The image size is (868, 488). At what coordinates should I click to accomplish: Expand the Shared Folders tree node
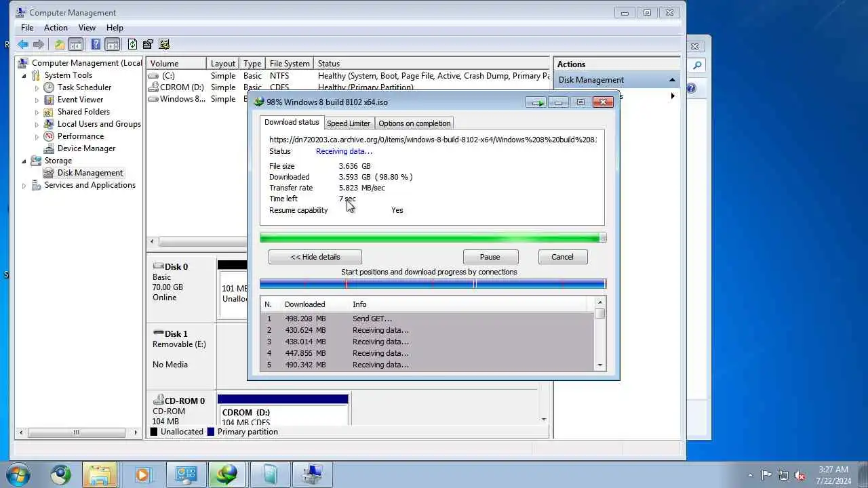tap(37, 112)
